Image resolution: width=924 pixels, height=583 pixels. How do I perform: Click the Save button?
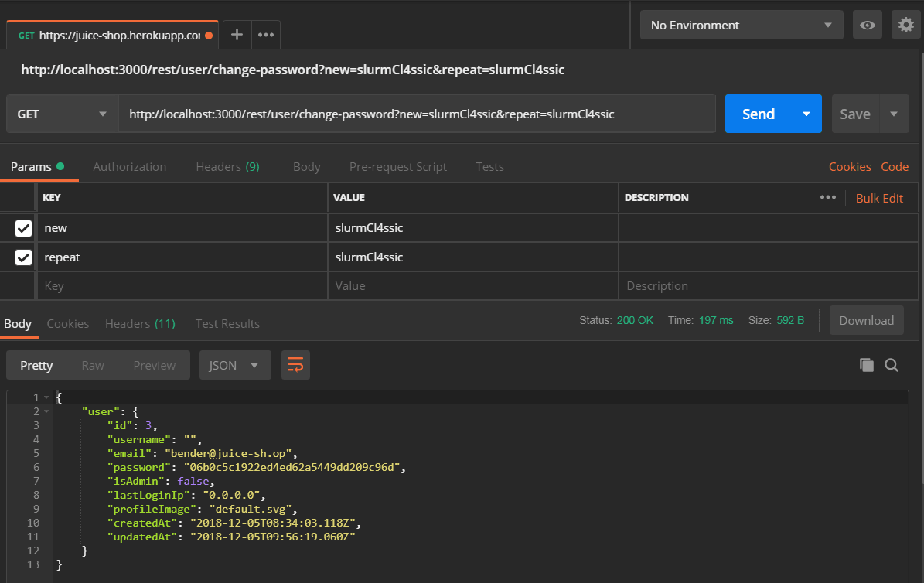tap(855, 114)
